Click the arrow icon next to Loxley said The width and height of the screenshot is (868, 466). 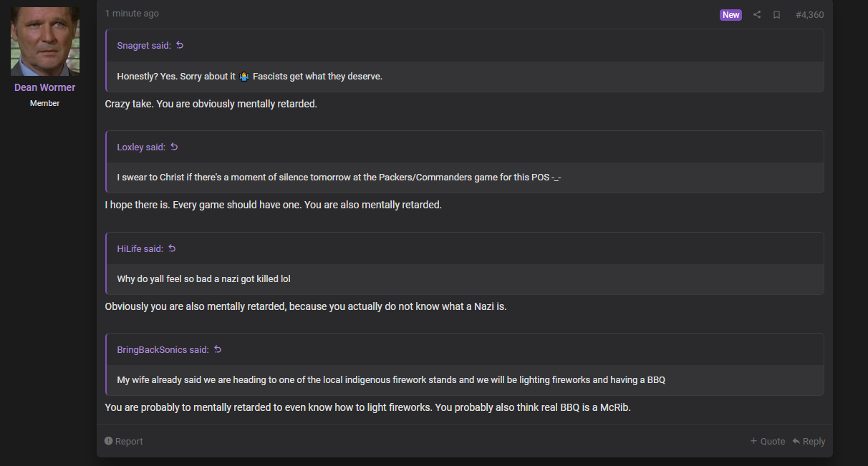point(174,147)
